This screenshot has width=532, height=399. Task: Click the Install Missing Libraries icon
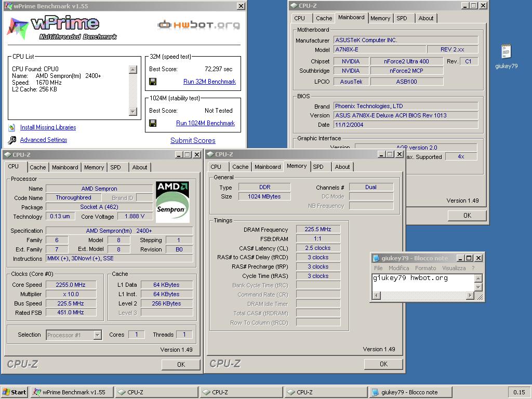tap(12, 128)
